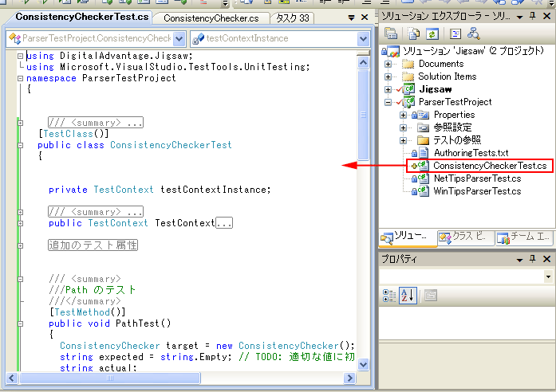Screen dimensions: 556x392
Task: Switch to the チーム エ... tab
Action: (524, 237)
